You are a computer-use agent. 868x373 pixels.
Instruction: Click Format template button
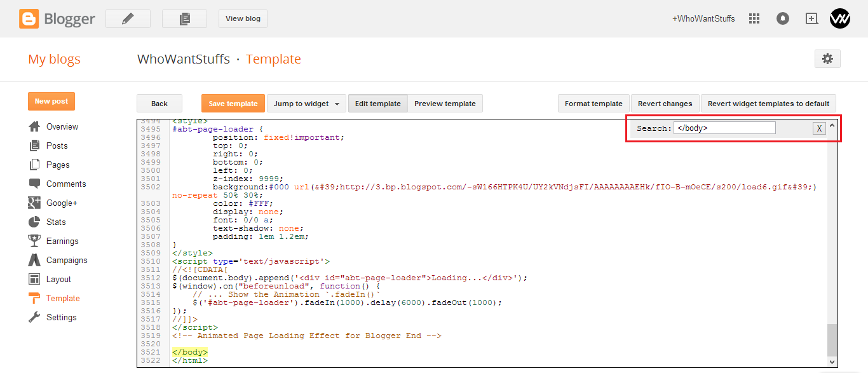pos(593,104)
